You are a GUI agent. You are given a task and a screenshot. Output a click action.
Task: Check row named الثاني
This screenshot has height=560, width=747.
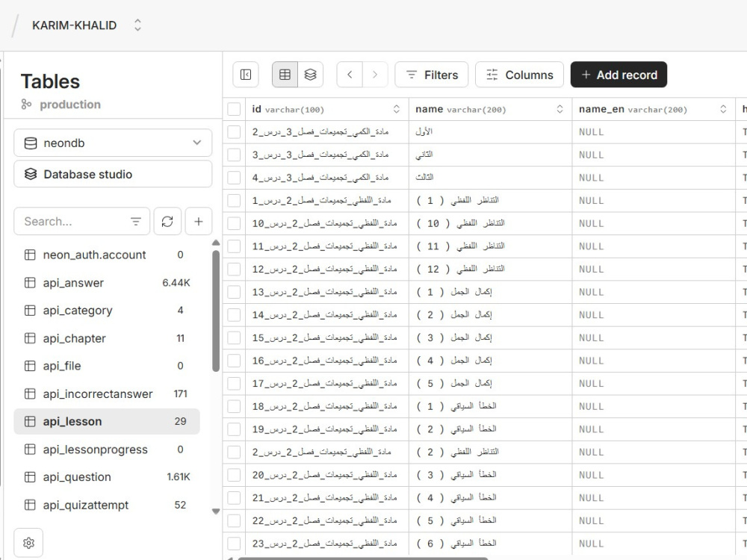point(234,155)
